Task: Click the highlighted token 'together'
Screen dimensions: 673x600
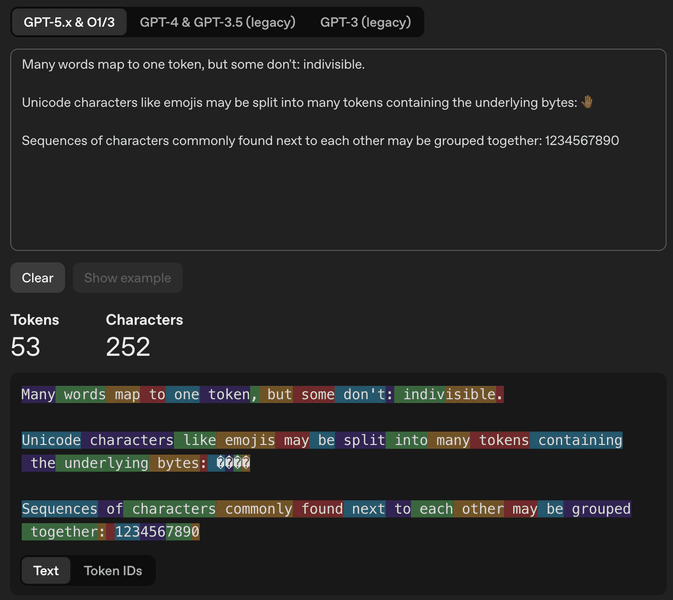Action: [x=60, y=532]
